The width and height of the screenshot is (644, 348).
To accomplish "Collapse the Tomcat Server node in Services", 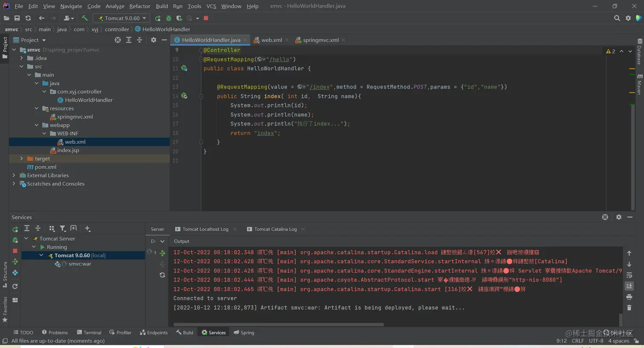I will point(26,239).
